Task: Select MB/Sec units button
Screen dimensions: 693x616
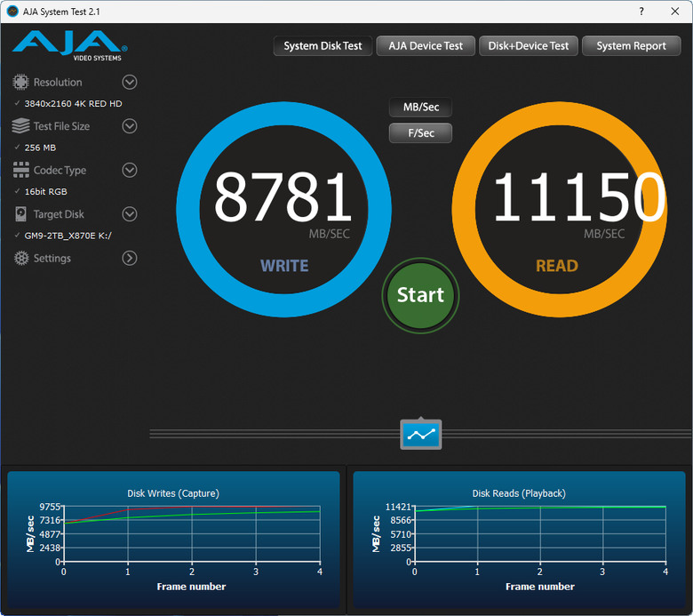Action: (421, 107)
